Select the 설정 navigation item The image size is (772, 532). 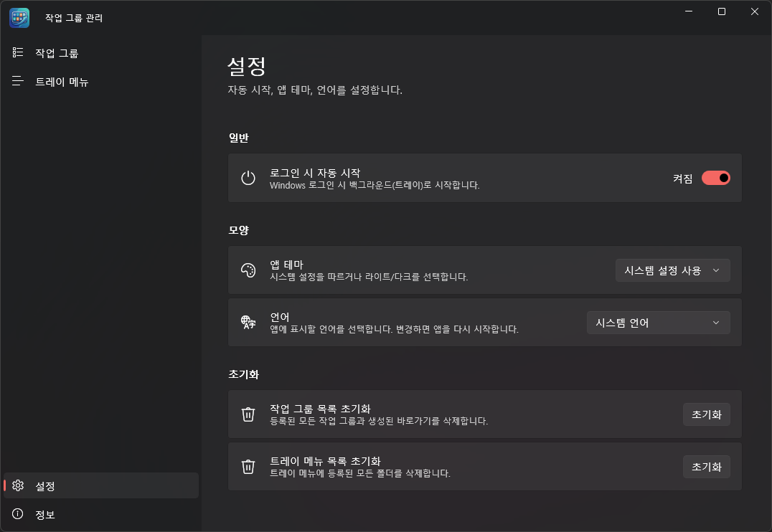[101, 485]
